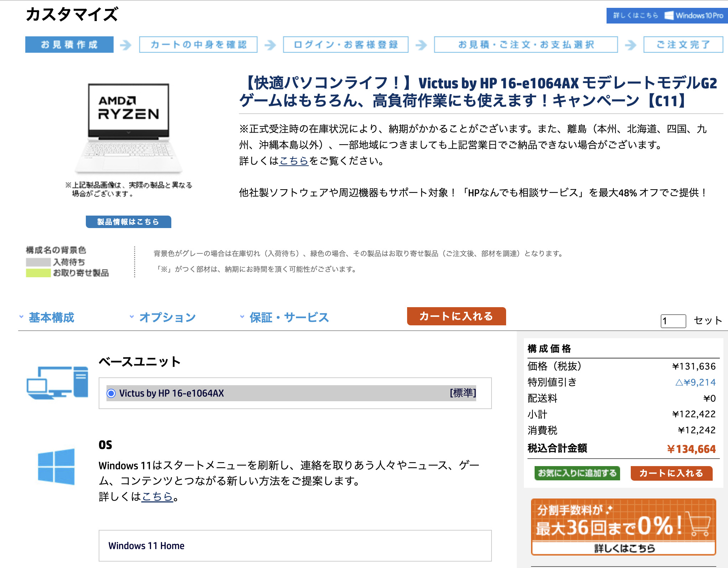Click the ベースユニット heading
This screenshot has height=568, width=728.
(x=140, y=362)
